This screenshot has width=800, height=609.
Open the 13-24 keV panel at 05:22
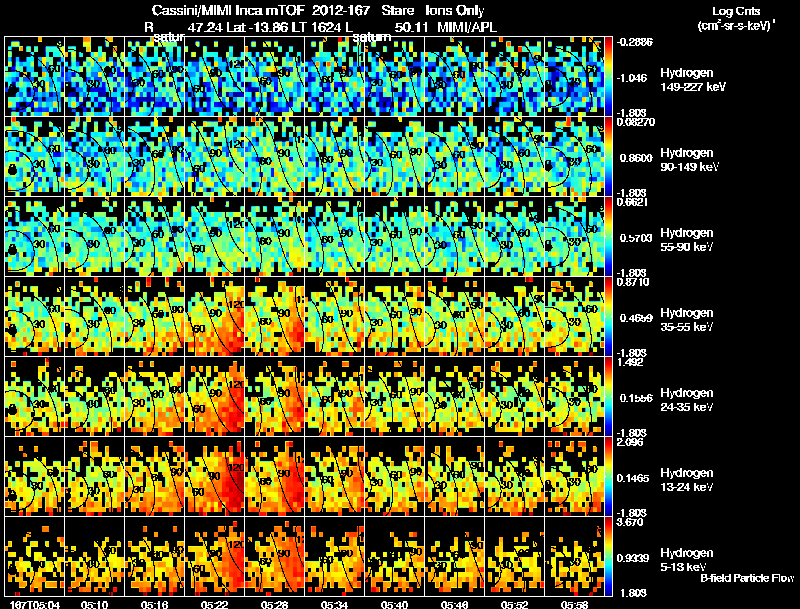click(x=215, y=476)
